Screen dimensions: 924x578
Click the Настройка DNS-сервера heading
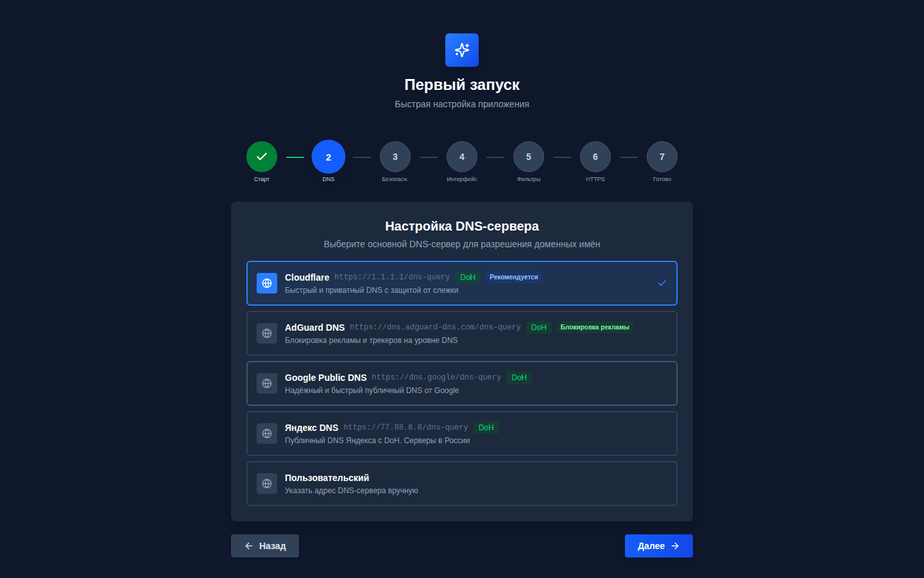click(462, 226)
